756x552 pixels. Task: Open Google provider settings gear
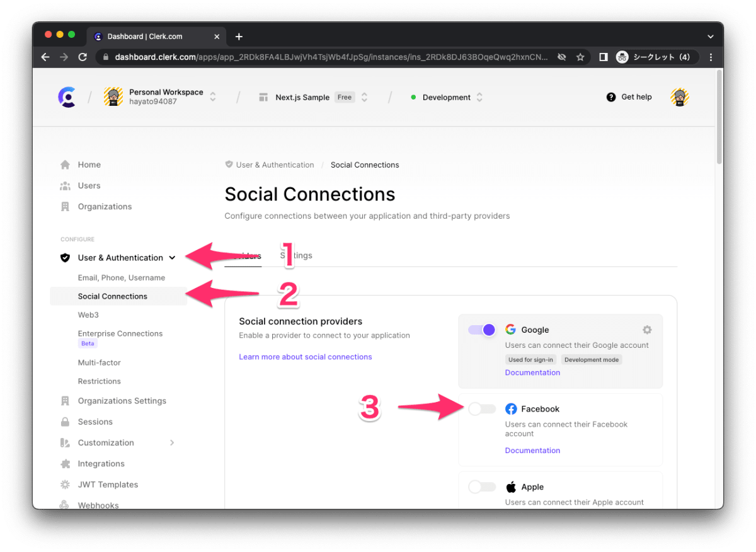(x=647, y=330)
